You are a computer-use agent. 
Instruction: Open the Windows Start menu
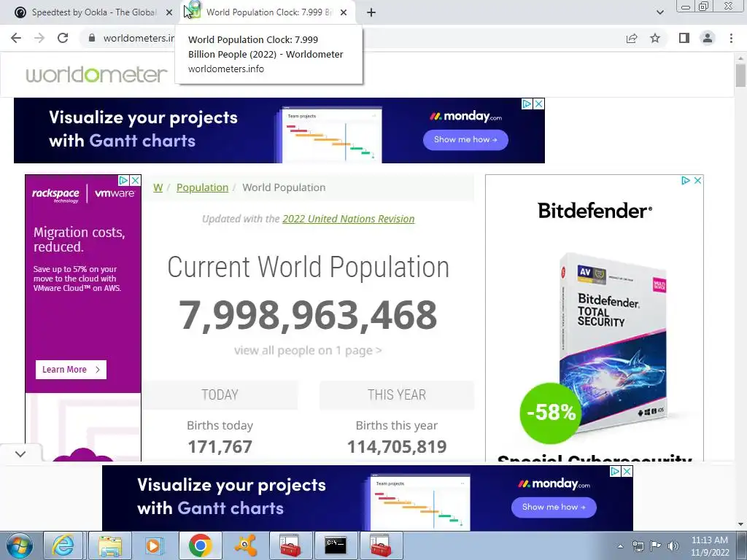(20, 545)
